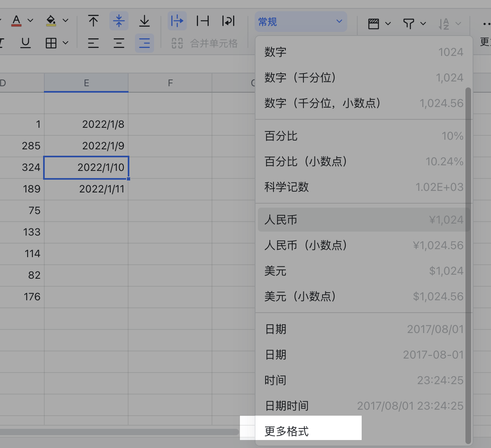Image resolution: width=491 pixels, height=448 pixels.
Task: Apply underline formatting
Action: pos(25,43)
